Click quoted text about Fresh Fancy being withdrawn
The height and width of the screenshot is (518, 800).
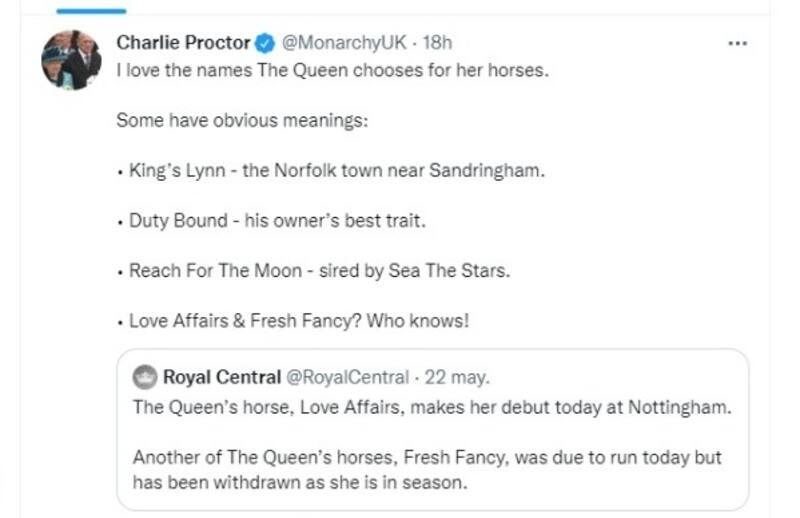(x=427, y=457)
